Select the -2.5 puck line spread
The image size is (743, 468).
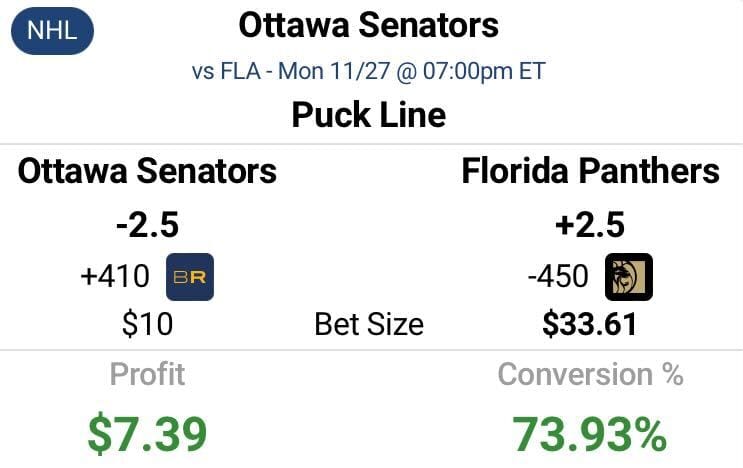point(147,225)
